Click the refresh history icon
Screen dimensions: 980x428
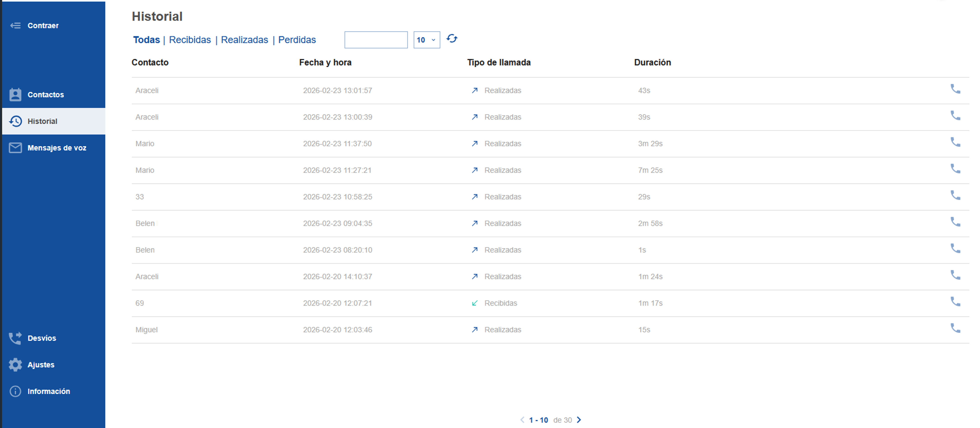452,39
